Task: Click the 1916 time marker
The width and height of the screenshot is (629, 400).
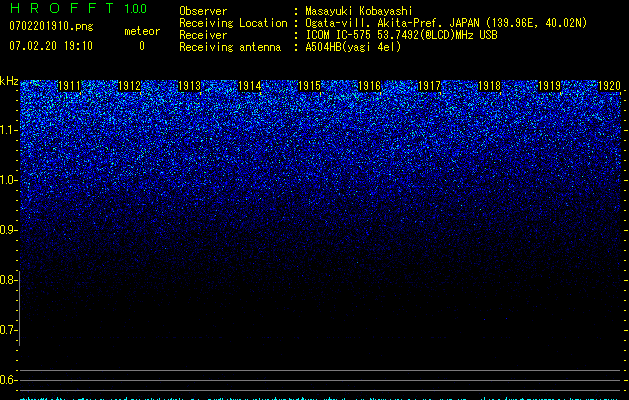Action: click(x=369, y=86)
